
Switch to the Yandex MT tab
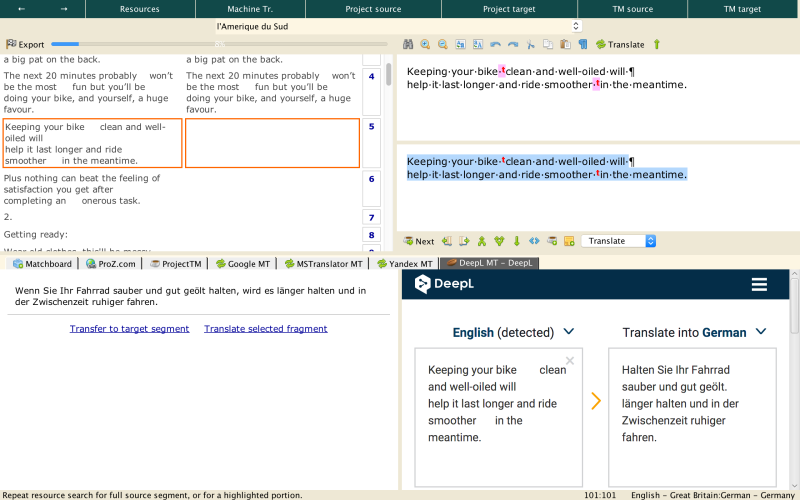(x=405, y=264)
